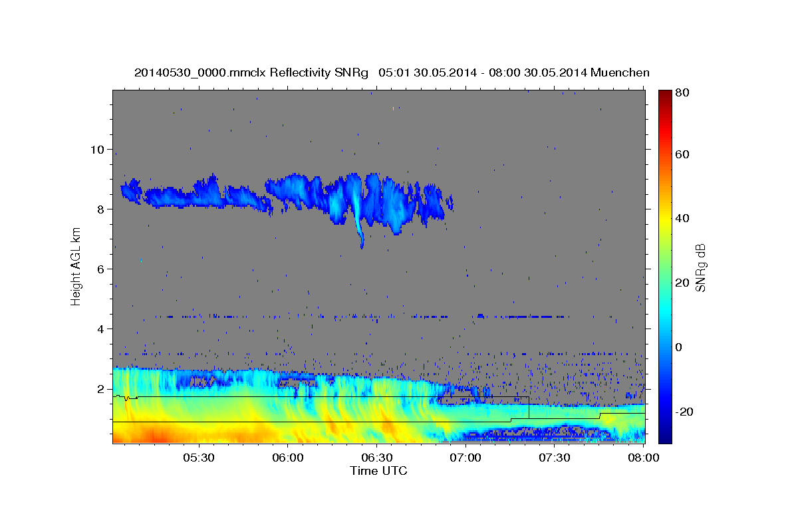Click the height tick label '2'
Image resolution: width=798 pixels, height=532 pixels.
(x=100, y=389)
